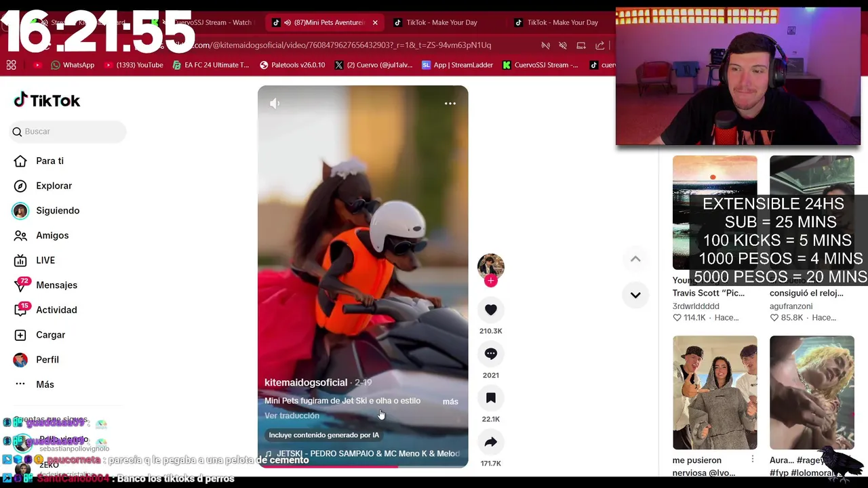Click browser share icon in address bar
The width and height of the screenshot is (868, 488).
pyautogui.click(x=599, y=45)
